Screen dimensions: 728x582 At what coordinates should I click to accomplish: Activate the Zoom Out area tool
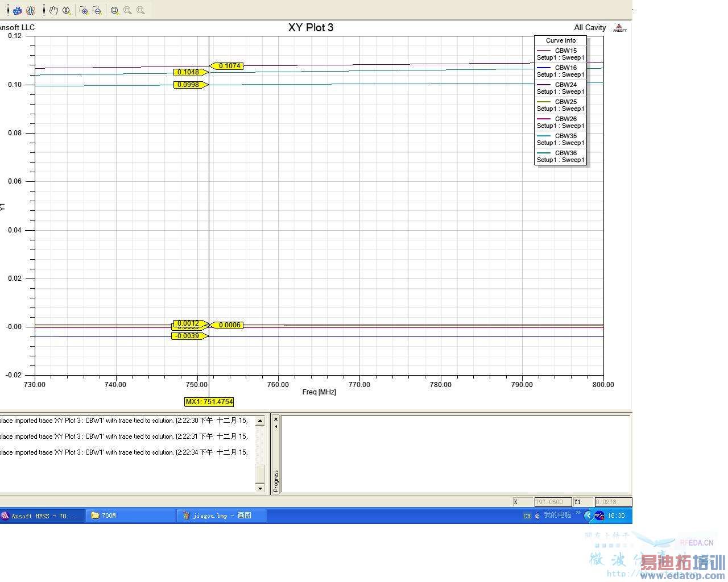pos(97,10)
